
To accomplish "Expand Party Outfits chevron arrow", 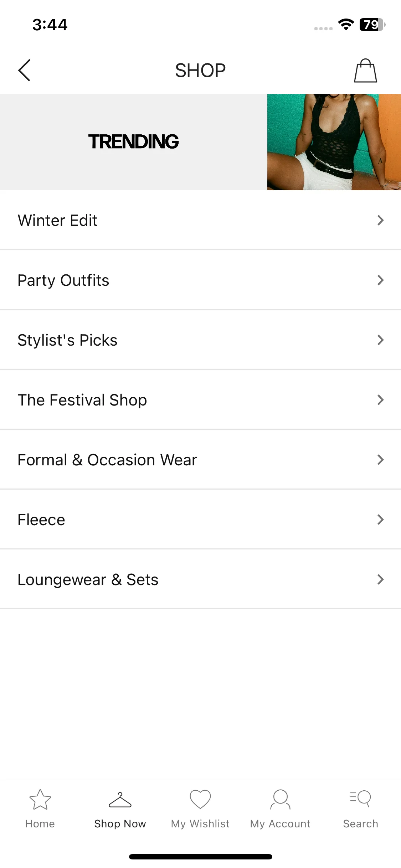I will coord(380,280).
